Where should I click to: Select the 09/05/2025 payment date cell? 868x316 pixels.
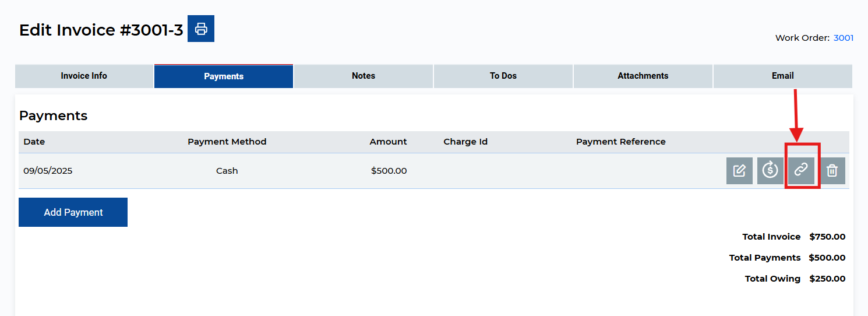[48, 171]
